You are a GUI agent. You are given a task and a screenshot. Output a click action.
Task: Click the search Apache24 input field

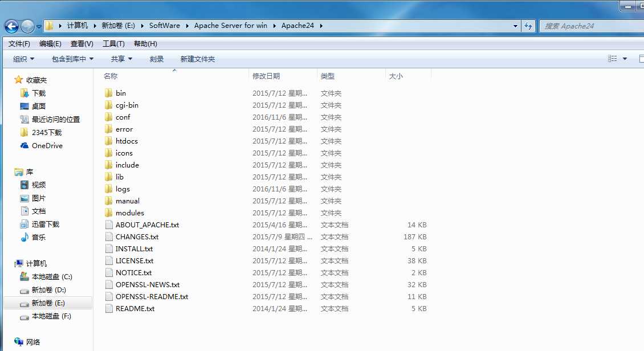tap(592, 26)
